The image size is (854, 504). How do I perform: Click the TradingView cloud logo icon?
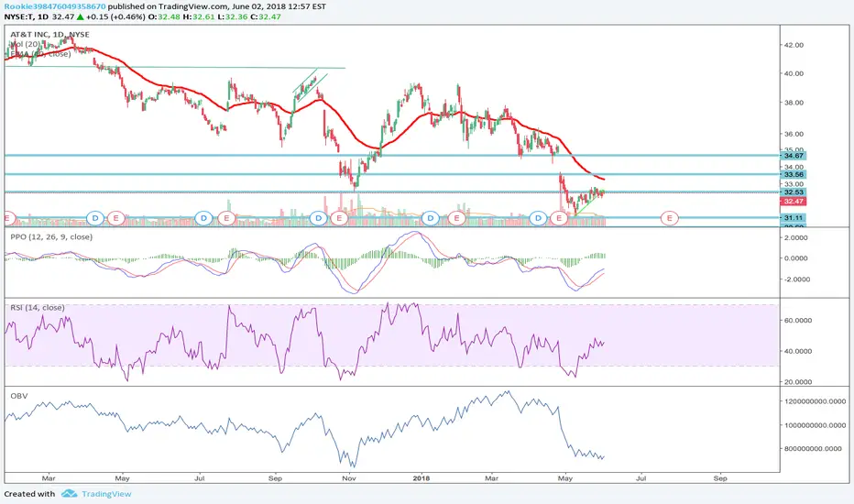point(69,494)
